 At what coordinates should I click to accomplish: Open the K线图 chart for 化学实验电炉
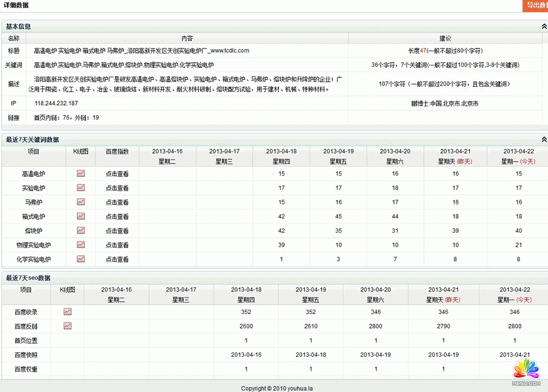tap(81, 259)
